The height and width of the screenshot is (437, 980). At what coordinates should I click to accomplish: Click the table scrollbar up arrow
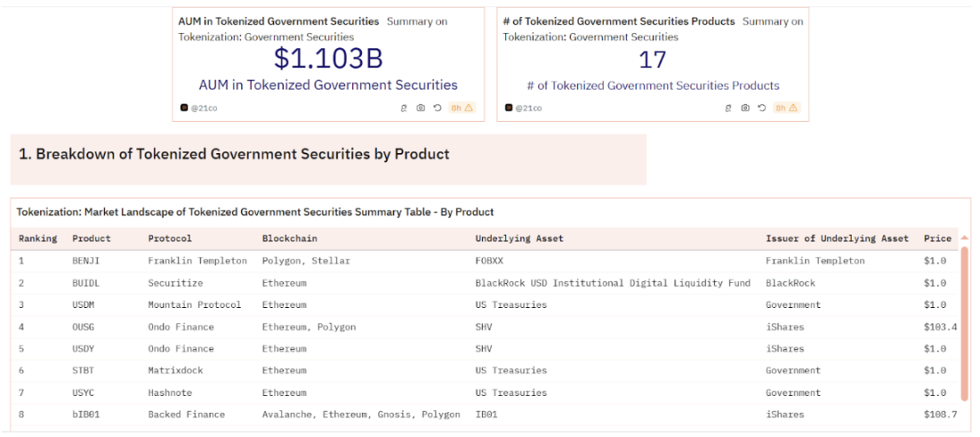click(965, 238)
